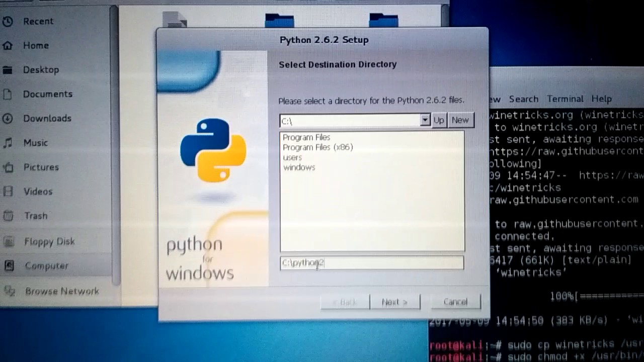Click the right folder in file manager

[383, 20]
